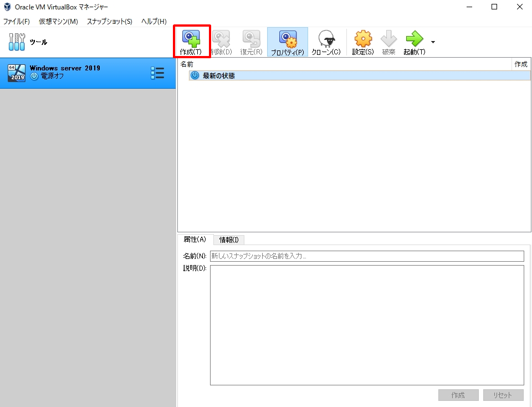The height and width of the screenshot is (407, 532).
Task: Minimize the VirtualBox Manager window
Action: [469, 7]
